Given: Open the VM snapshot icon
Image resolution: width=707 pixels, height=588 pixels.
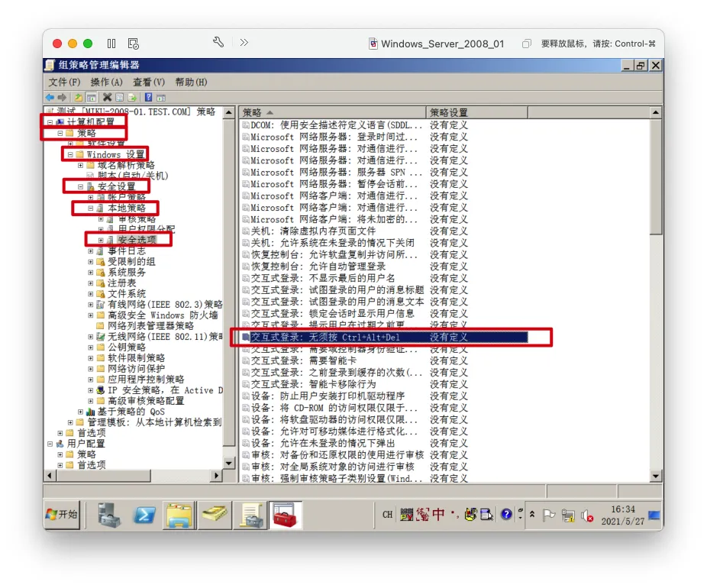Looking at the screenshot, I should point(133,44).
